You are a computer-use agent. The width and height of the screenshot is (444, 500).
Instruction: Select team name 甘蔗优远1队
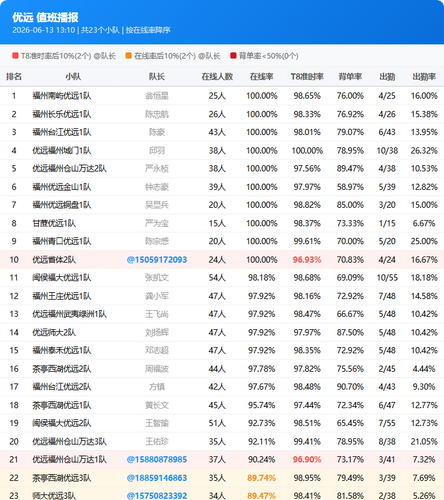pos(54,223)
